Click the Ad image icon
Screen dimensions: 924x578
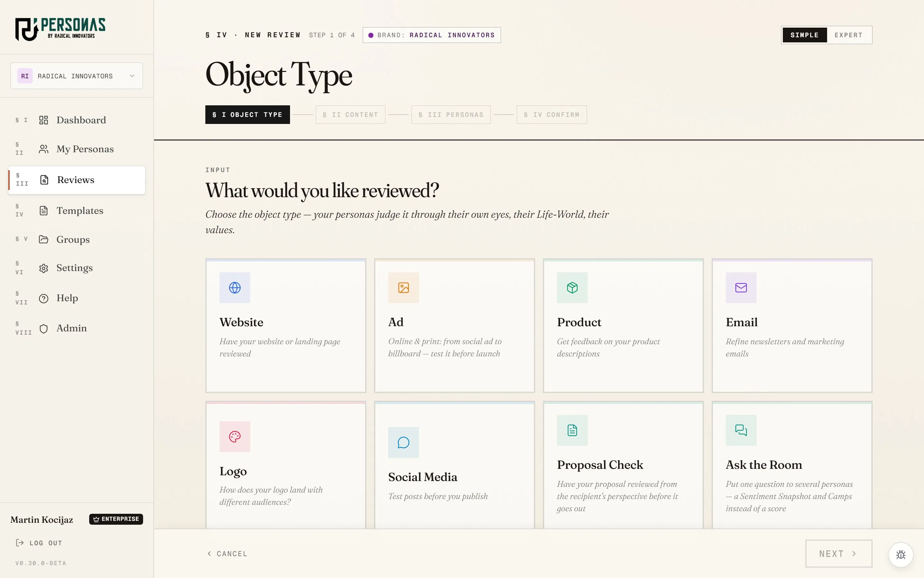click(x=404, y=287)
